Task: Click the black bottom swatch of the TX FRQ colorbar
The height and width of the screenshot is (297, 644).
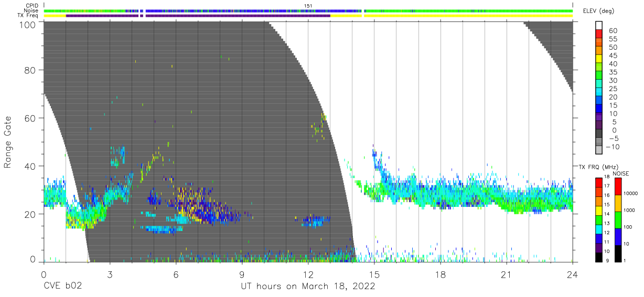Action: pos(599,258)
